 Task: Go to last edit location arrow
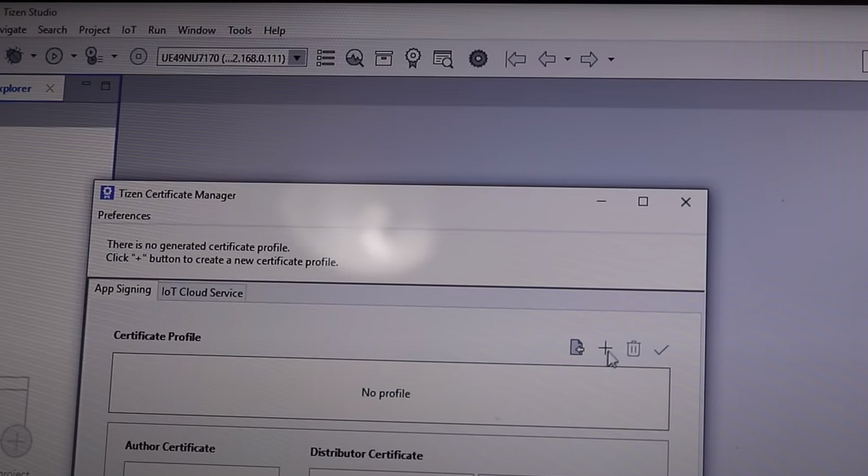[x=516, y=59]
